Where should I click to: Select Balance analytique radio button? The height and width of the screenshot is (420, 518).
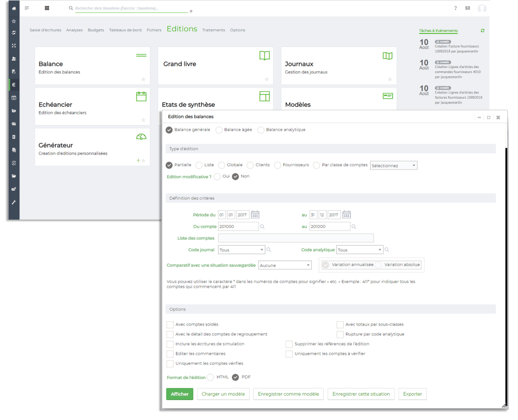click(261, 130)
